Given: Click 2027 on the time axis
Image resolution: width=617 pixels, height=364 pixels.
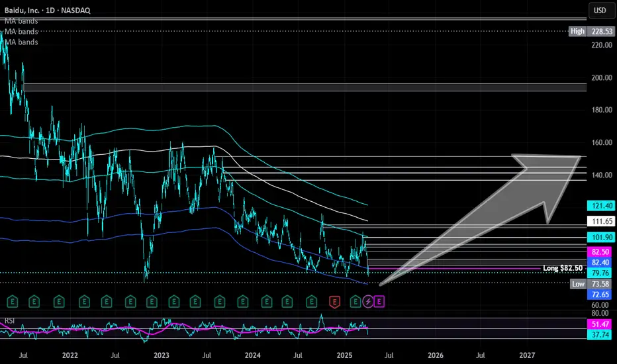Looking at the screenshot, I should click(x=527, y=355).
